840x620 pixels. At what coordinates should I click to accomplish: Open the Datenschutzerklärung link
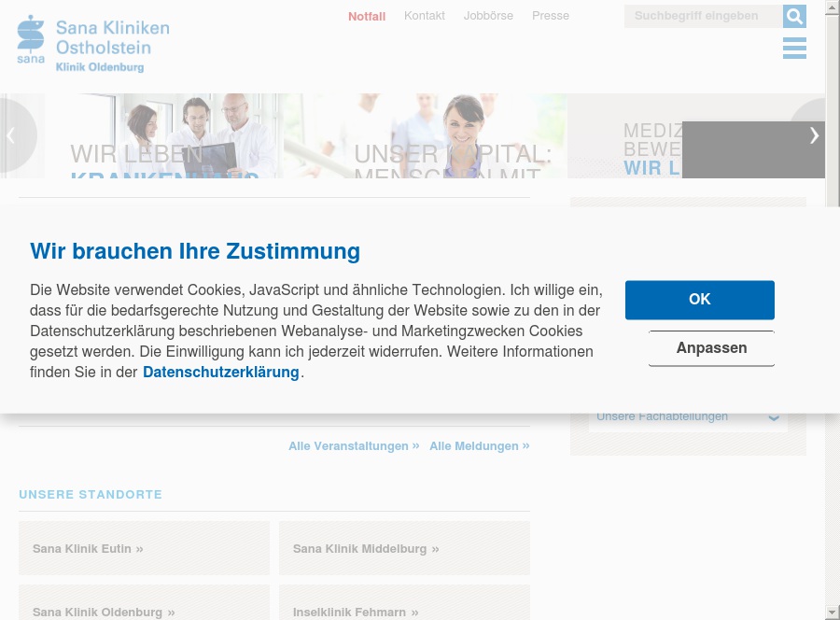220,372
